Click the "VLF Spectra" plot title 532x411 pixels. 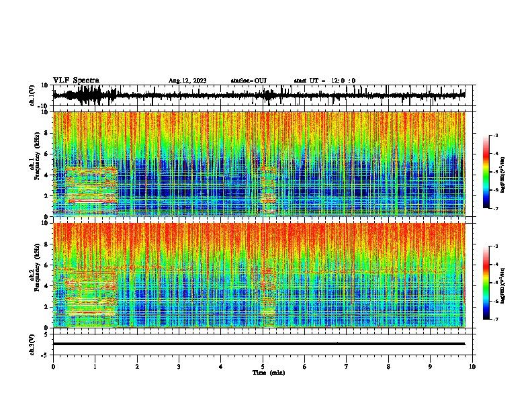click(x=76, y=81)
